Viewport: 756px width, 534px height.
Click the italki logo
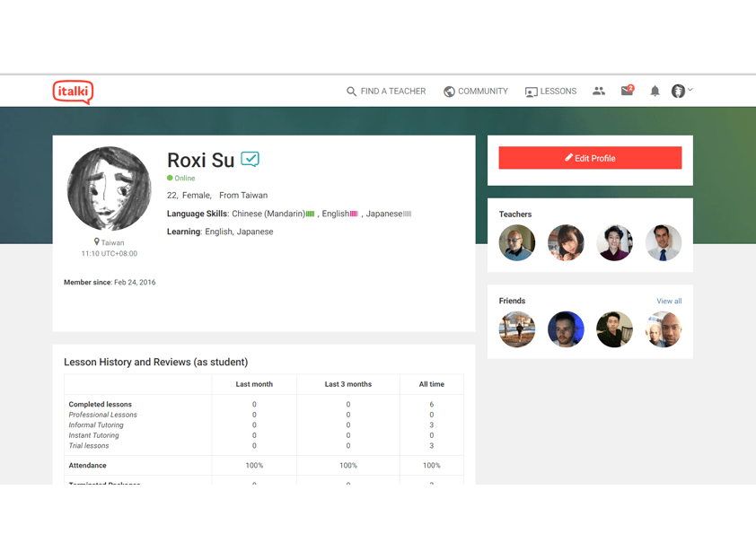click(73, 92)
